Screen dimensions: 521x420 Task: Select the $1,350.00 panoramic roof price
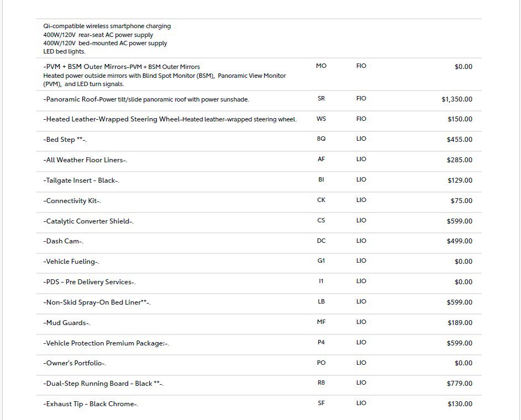[456, 99]
